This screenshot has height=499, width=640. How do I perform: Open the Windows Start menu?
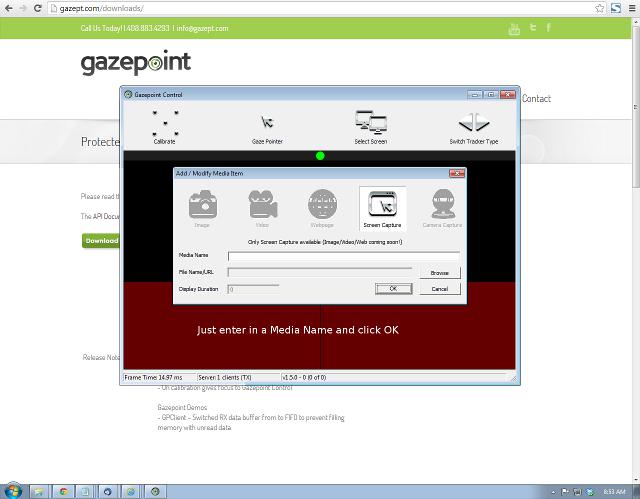pyautogui.click(x=12, y=490)
